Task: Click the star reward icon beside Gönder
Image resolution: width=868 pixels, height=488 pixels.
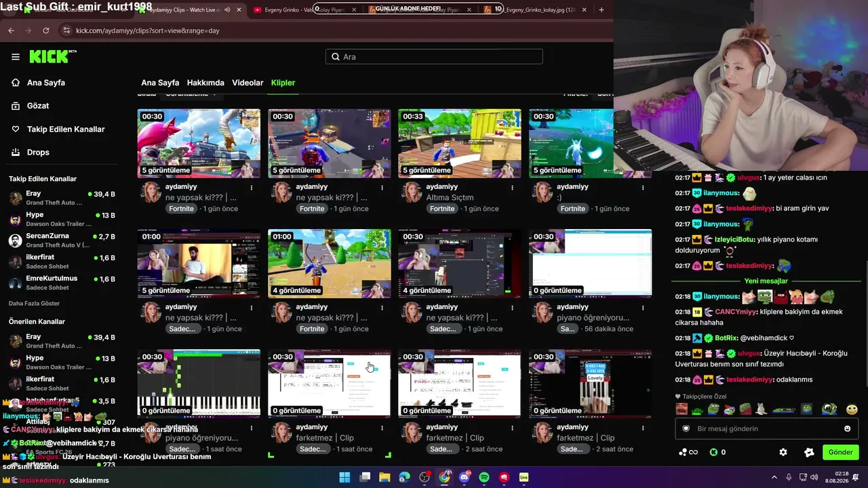Action: tap(808, 452)
